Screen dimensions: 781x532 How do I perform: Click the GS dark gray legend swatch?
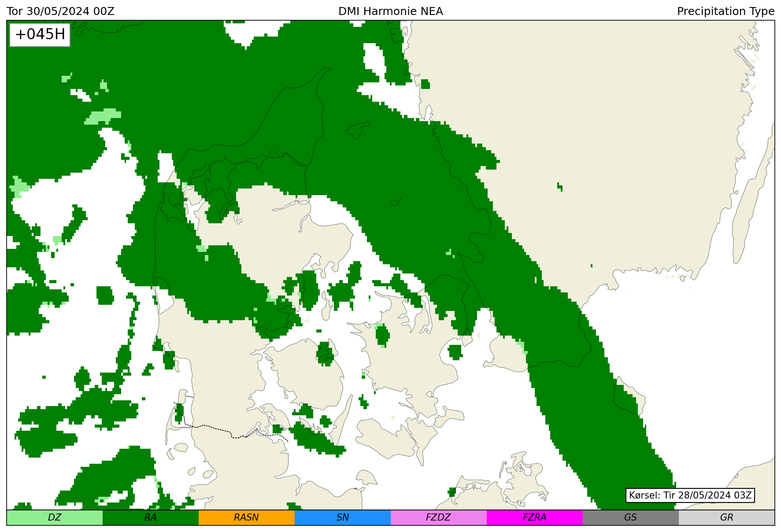pos(631,517)
